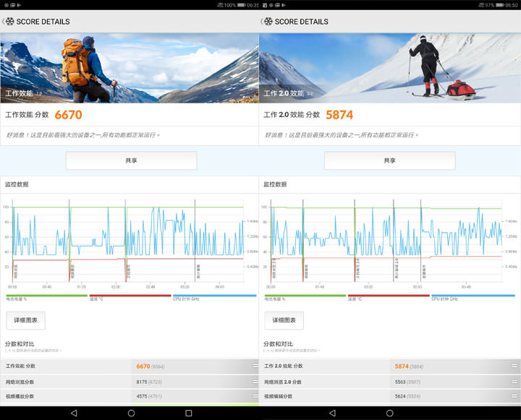Tap the right SCORE DETAILS snowflake logo
This screenshot has height=420, width=521.
pos(268,22)
